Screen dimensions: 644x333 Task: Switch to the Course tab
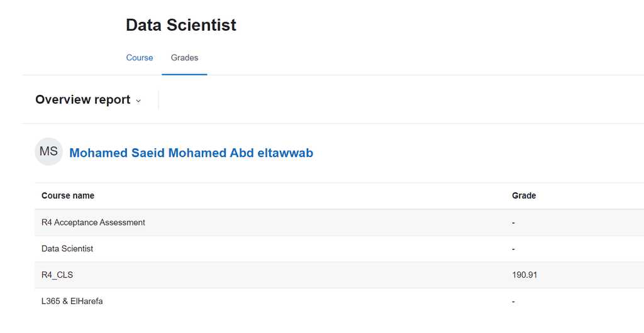(x=139, y=58)
